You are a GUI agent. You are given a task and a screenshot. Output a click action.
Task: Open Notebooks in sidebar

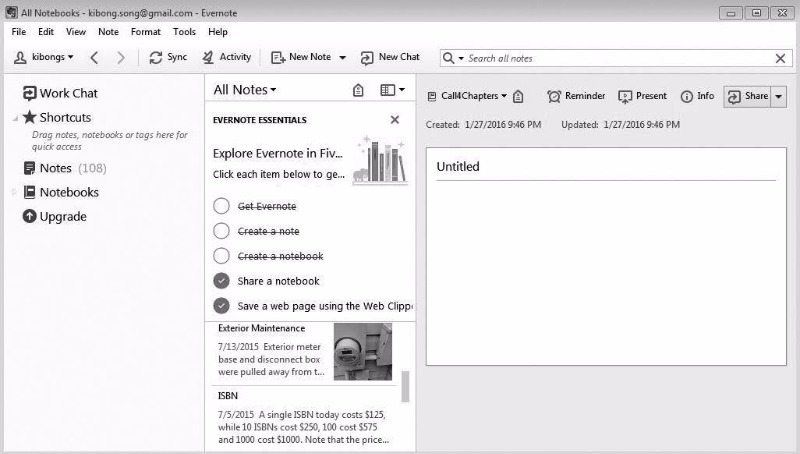pos(61,192)
